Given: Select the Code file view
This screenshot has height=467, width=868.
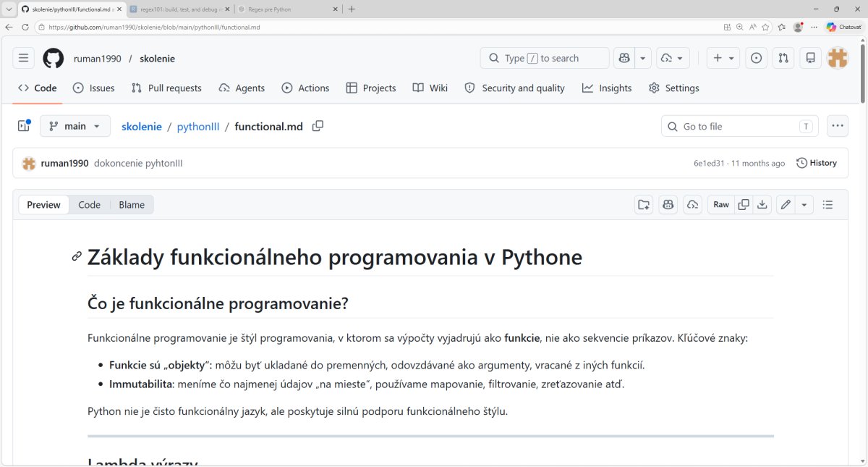Looking at the screenshot, I should 90,205.
